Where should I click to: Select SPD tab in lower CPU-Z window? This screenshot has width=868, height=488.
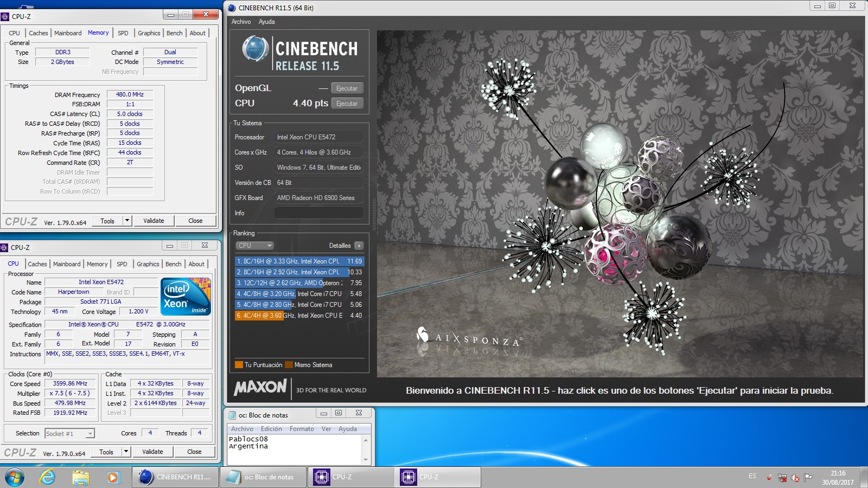point(122,264)
